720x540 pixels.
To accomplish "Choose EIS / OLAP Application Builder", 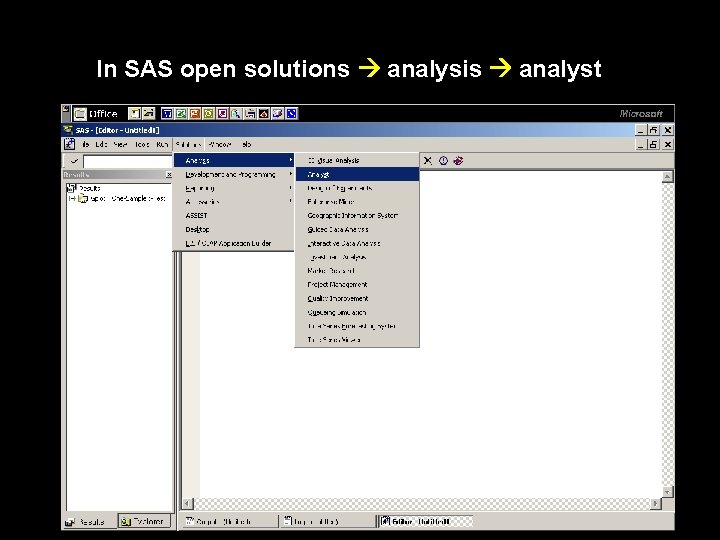I will coord(234,243).
